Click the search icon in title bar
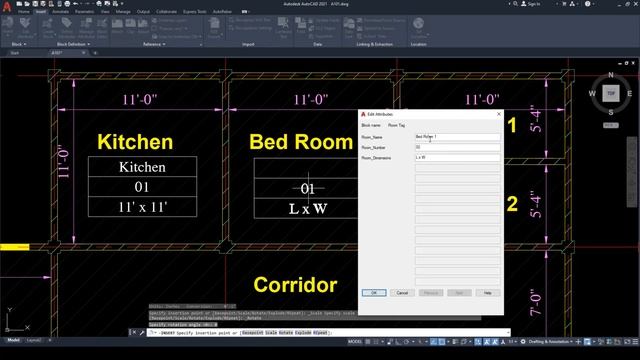The image size is (640, 360). click(516, 4)
